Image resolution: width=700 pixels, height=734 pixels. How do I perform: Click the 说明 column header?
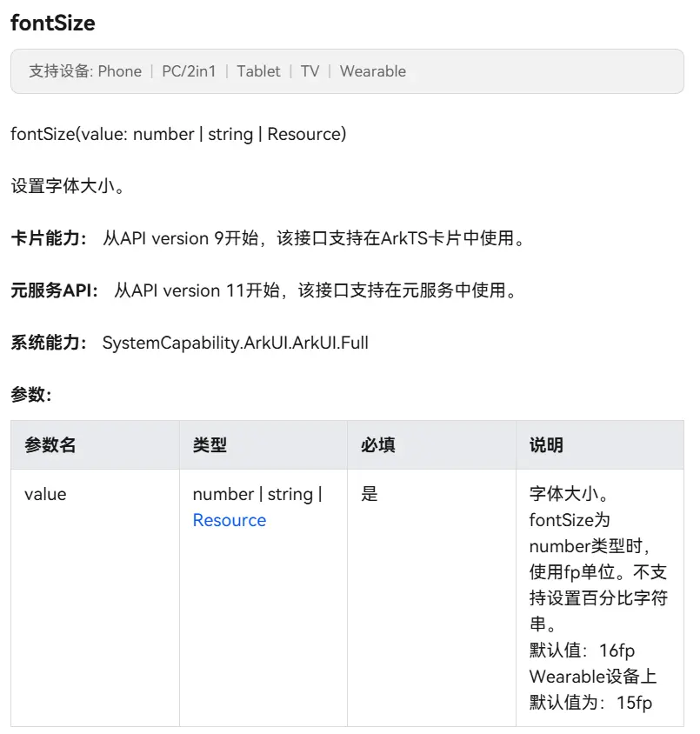point(546,445)
